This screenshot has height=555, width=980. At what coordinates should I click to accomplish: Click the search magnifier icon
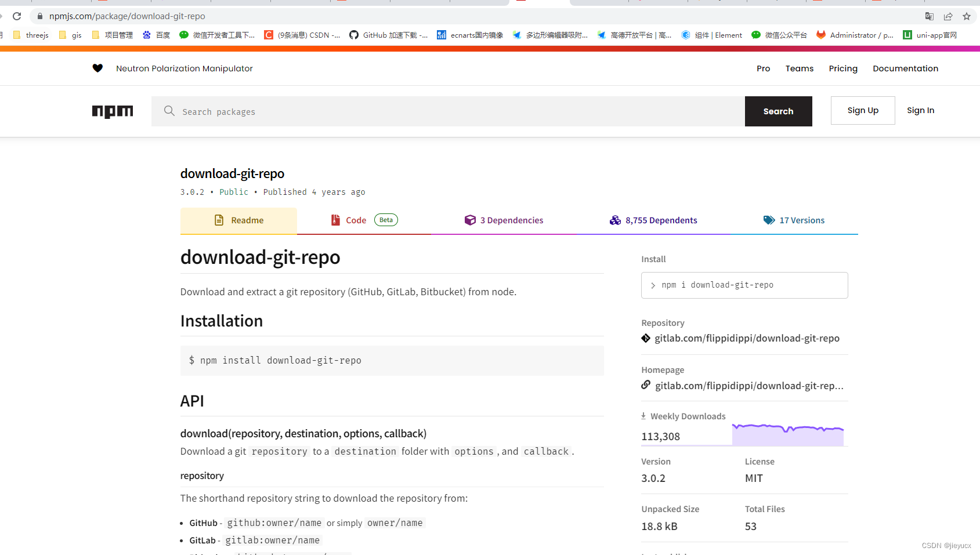[x=169, y=111]
